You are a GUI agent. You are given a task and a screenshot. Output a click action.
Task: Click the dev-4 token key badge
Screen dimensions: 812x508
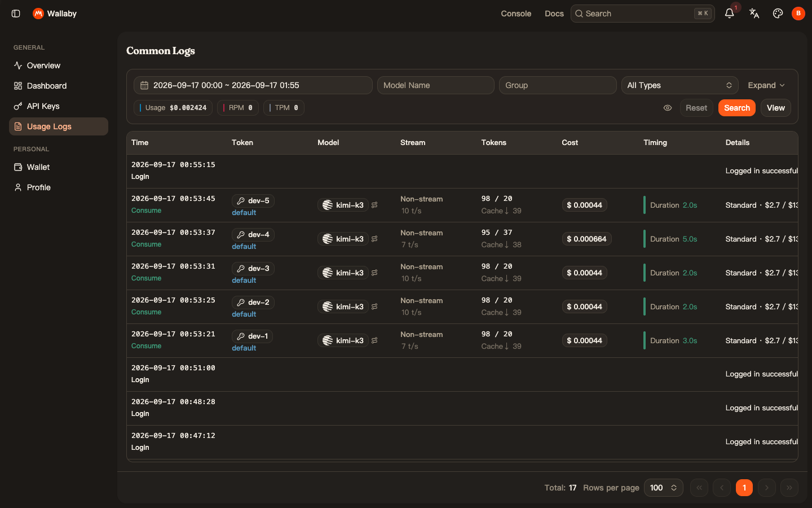253,234
